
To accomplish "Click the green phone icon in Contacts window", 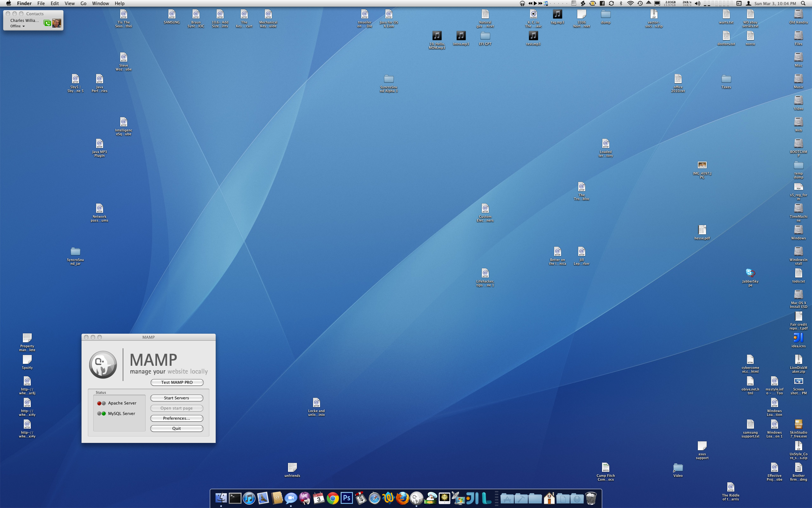I will 47,23.
